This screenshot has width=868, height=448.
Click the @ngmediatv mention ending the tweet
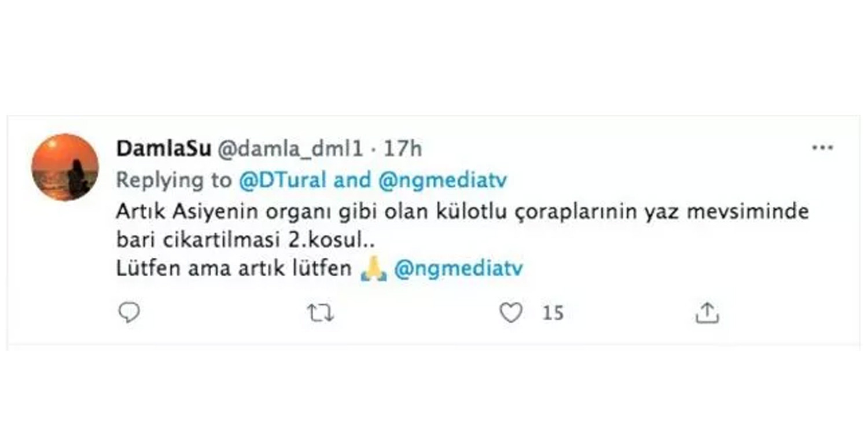point(458,269)
